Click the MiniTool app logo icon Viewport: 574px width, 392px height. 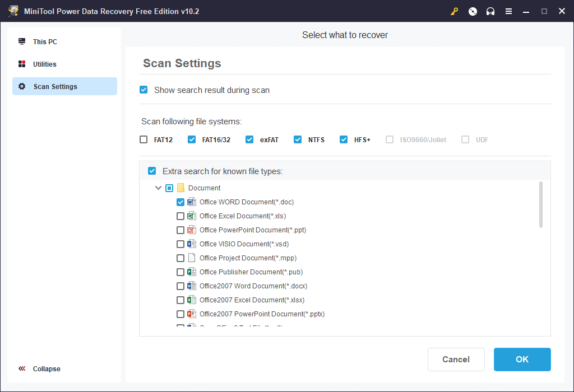tap(13, 11)
